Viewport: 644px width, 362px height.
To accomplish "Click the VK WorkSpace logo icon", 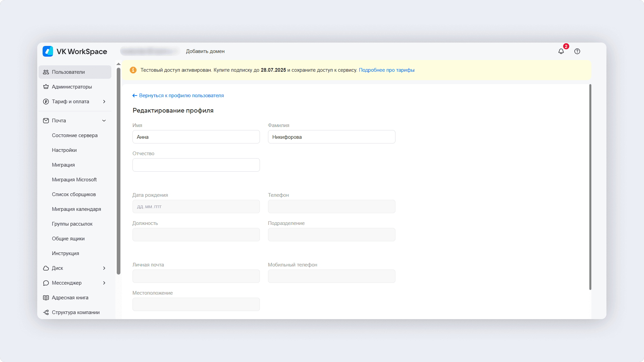I will 48,51.
